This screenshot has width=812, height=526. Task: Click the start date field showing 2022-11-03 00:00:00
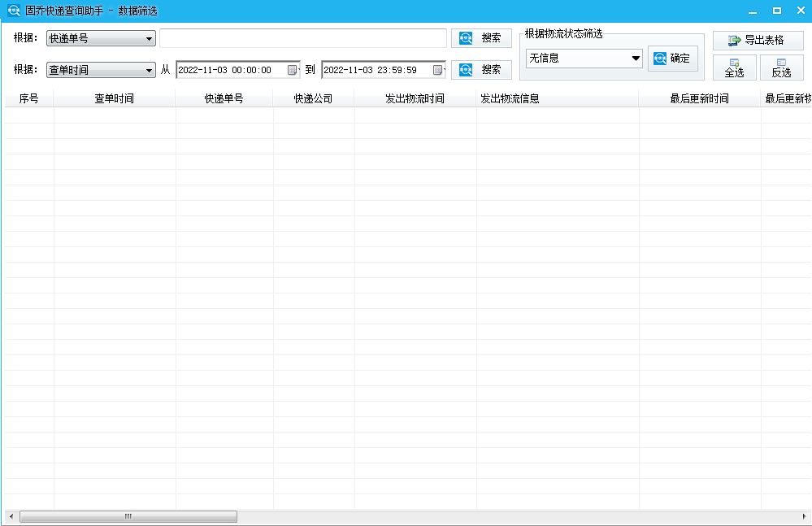(x=230, y=69)
